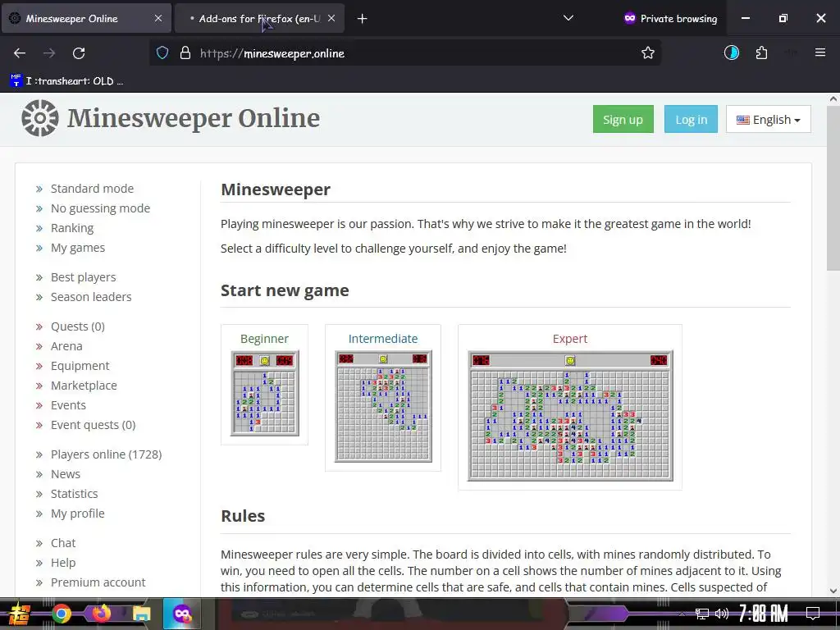Switch to the Minesweeper Online tab
The width and height of the screenshot is (840, 630).
pos(85,18)
